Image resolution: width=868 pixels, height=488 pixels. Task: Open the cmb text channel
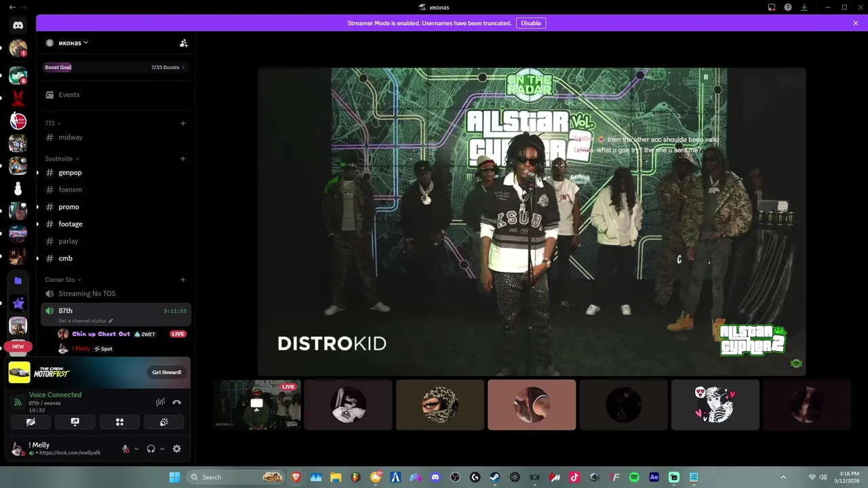115,258
